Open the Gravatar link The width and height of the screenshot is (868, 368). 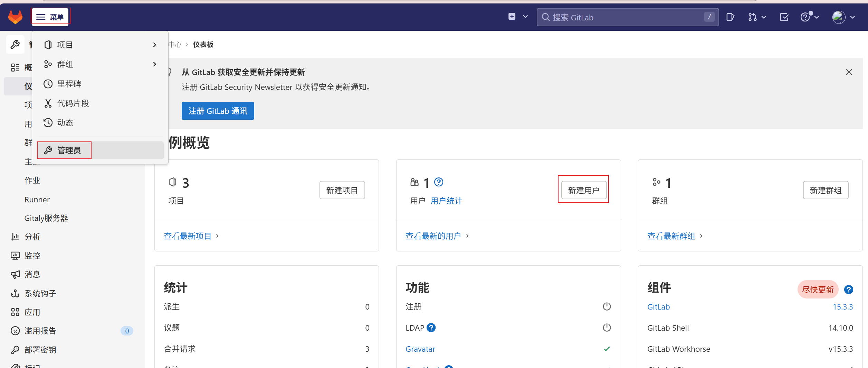(420, 349)
